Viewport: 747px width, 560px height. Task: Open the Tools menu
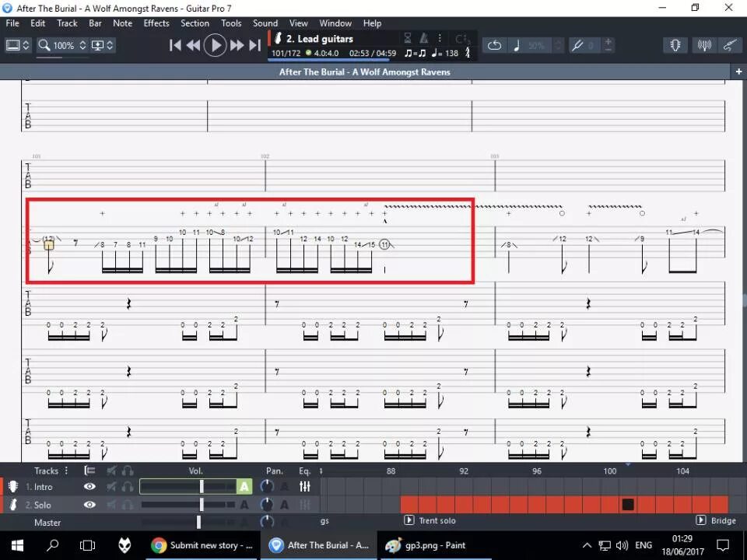tap(231, 23)
